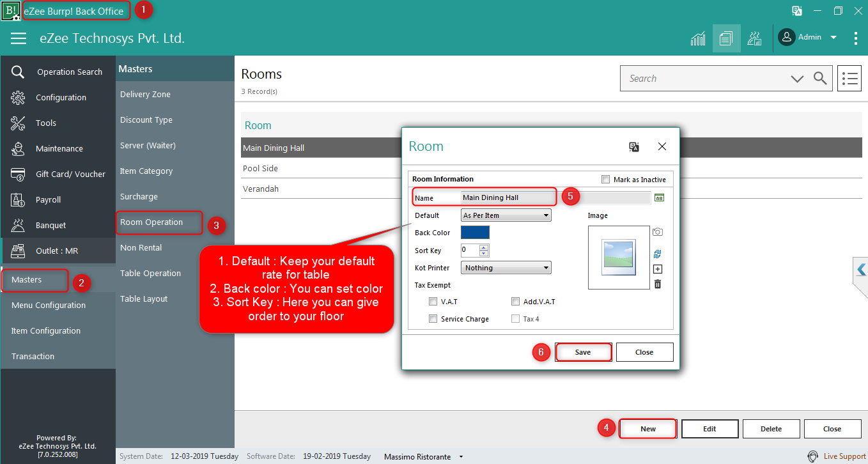This screenshot has width=868, height=464.
Task: Open Item Category master
Action: click(146, 171)
